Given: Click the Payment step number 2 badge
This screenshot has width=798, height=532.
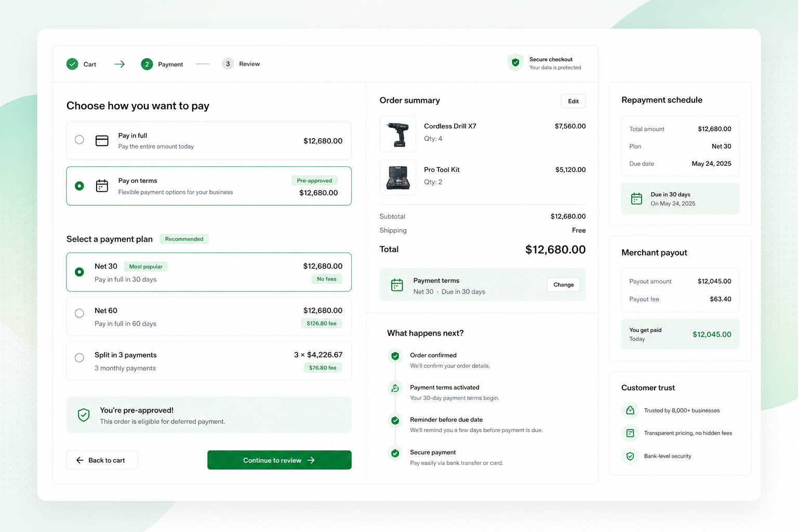Looking at the screenshot, I should click(x=147, y=64).
